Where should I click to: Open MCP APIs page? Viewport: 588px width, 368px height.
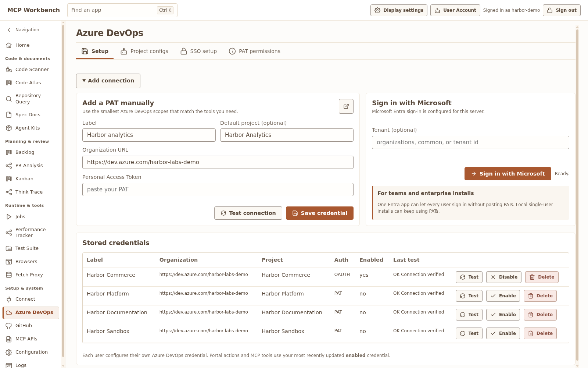coord(31,339)
